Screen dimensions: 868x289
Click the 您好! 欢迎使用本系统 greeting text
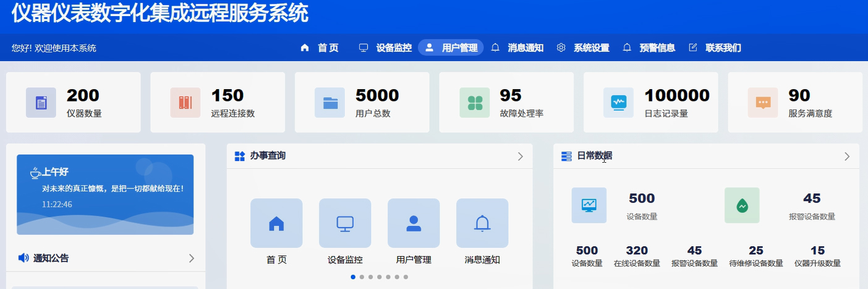click(x=54, y=48)
